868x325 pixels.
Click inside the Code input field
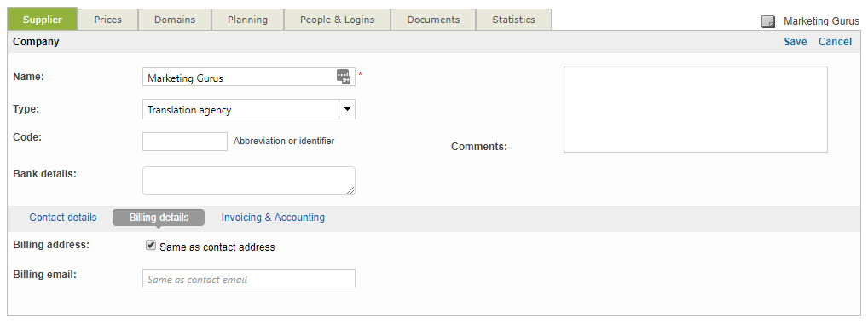pyautogui.click(x=185, y=142)
